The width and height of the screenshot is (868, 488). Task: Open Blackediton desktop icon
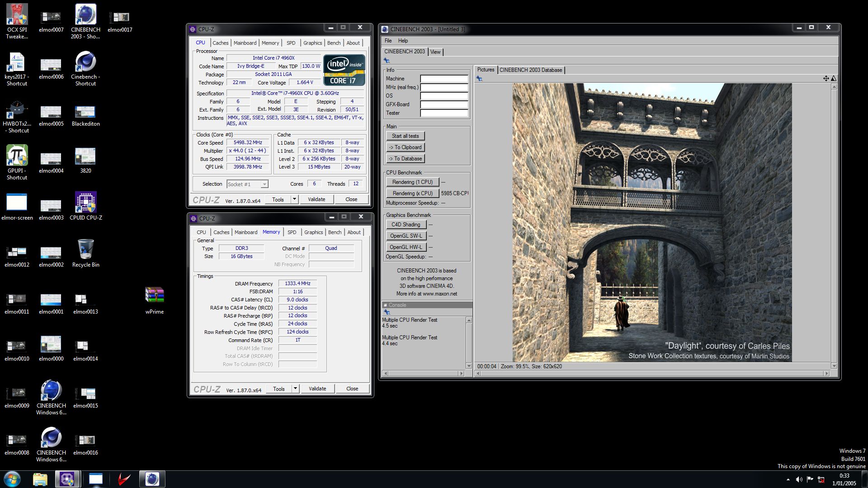pos(85,115)
